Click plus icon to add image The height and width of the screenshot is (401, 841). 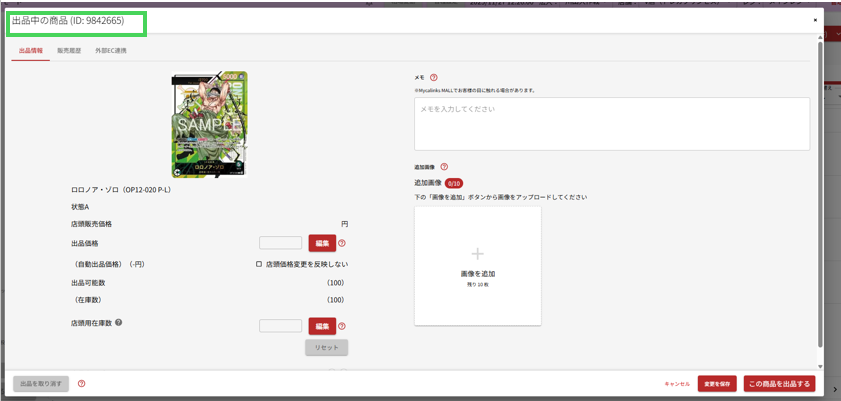pyautogui.click(x=477, y=254)
